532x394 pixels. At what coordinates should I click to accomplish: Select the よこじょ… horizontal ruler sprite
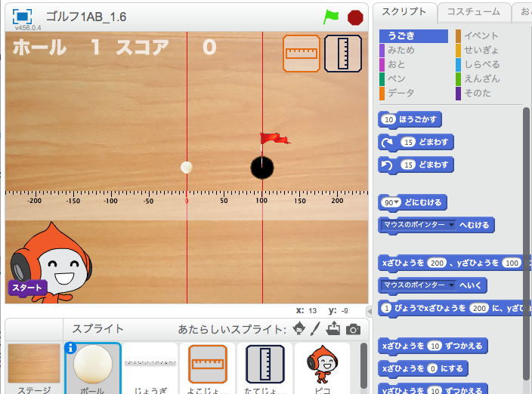click(x=207, y=368)
